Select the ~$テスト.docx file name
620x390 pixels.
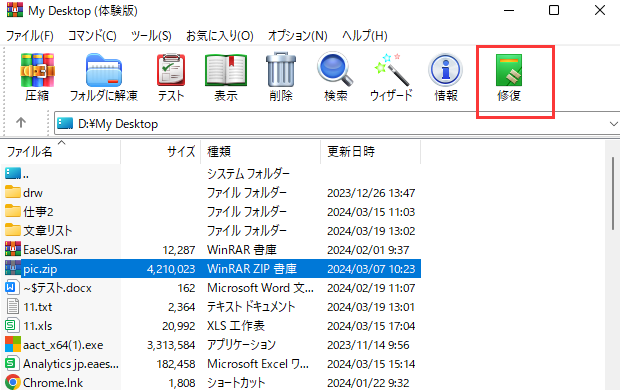tap(57, 288)
